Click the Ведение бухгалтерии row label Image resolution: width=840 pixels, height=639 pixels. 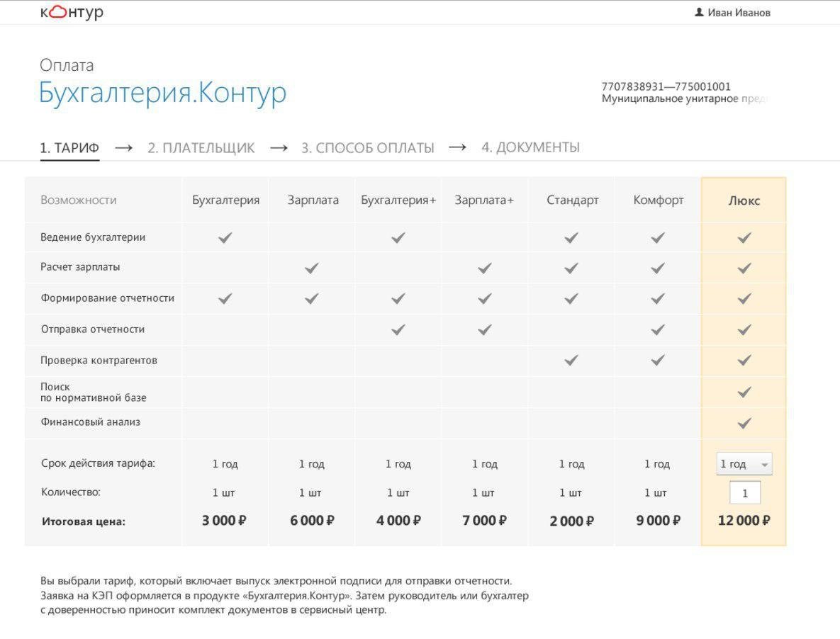pos(93,237)
